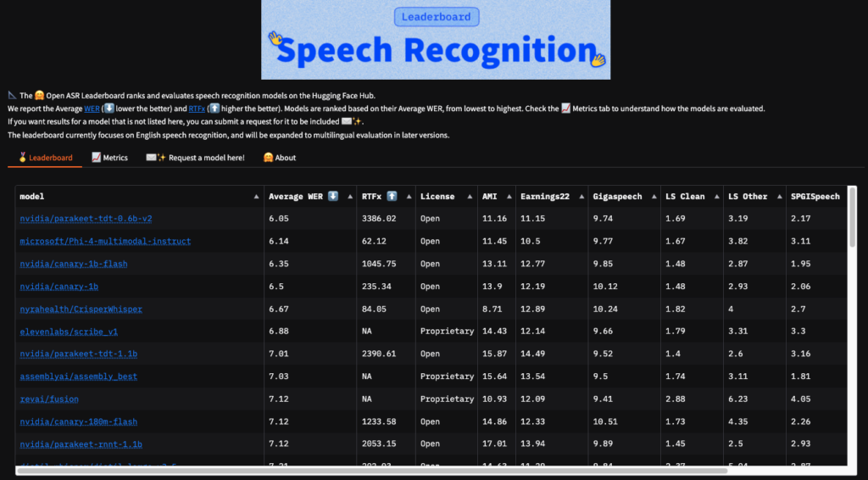Sort by AMI column arrow
The width and height of the screenshot is (868, 480).
pyautogui.click(x=509, y=197)
